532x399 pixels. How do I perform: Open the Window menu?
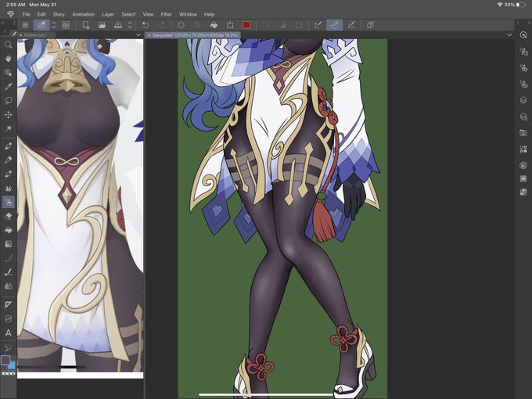188,14
